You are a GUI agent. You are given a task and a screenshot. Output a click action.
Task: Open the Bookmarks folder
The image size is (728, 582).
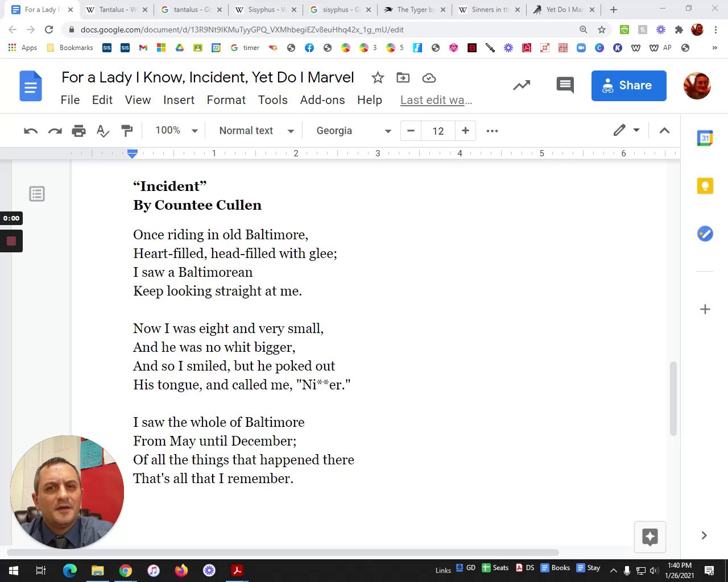pos(69,48)
